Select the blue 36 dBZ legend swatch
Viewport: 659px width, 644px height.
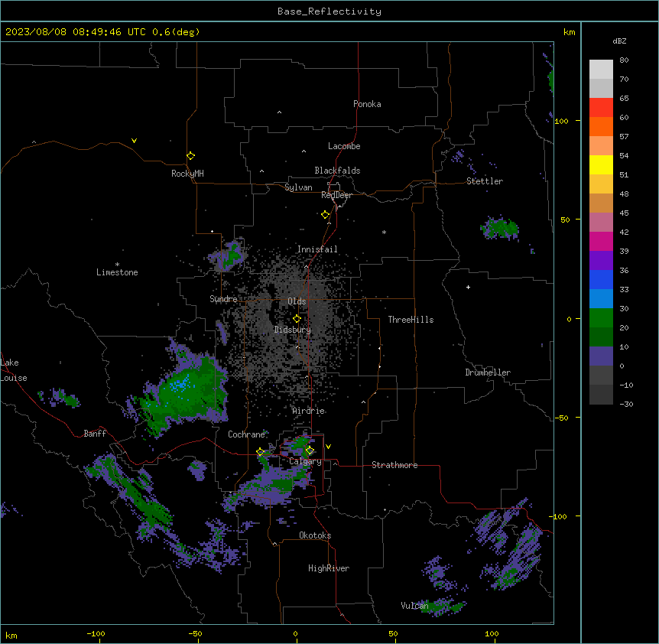coord(601,279)
